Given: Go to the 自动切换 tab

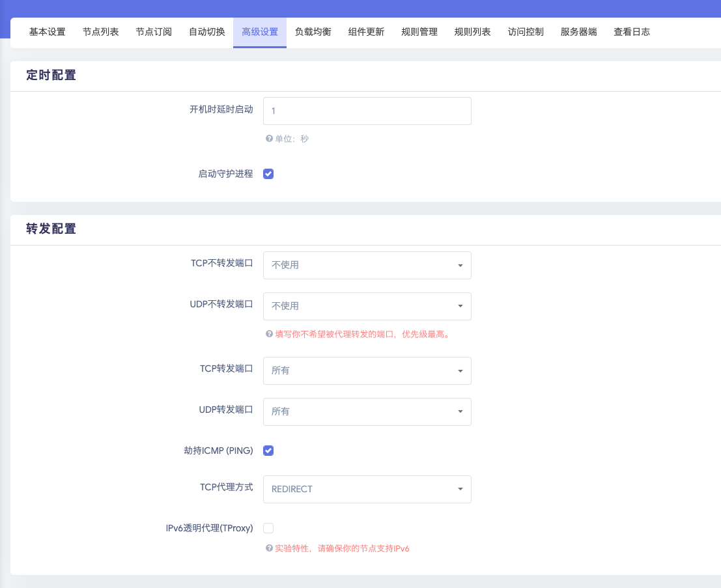Looking at the screenshot, I should [207, 32].
